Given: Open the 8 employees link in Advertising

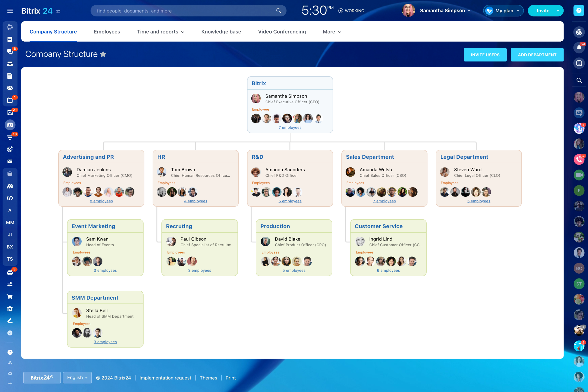Looking at the screenshot, I should coord(101,201).
